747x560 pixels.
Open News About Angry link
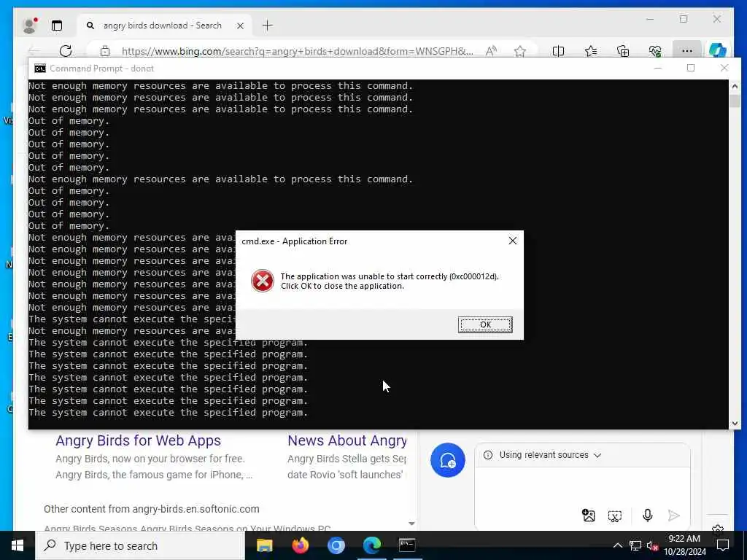347,440
